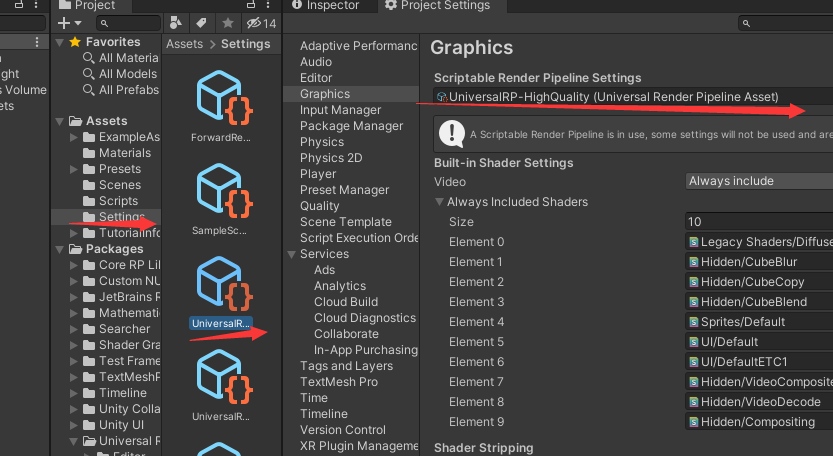Screen dimensions: 833x456
Task: Open the Materials folder
Action: (117, 153)
